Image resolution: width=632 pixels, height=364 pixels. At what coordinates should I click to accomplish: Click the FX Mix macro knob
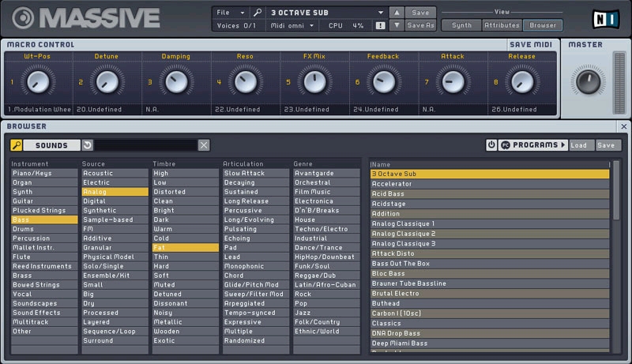pos(314,82)
